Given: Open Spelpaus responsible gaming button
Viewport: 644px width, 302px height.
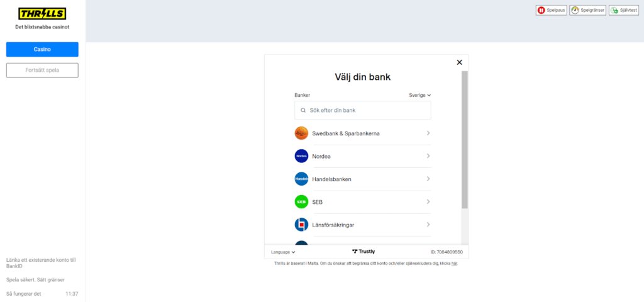Looking at the screenshot, I should pyautogui.click(x=551, y=10).
